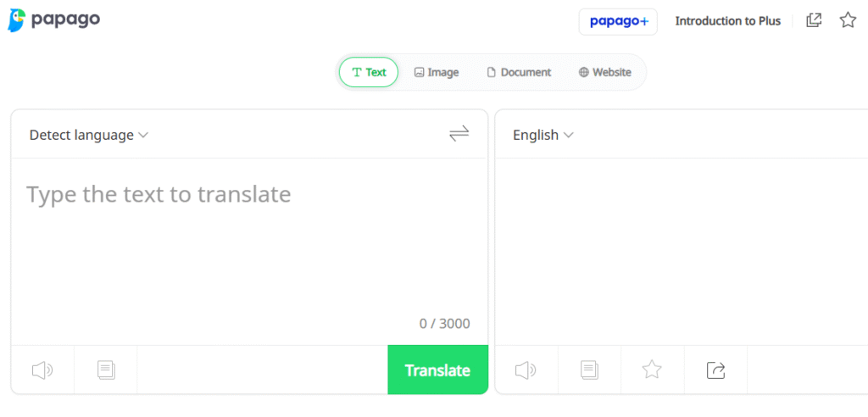Open Papago in new window icon
The height and width of the screenshot is (417, 868).
point(814,20)
